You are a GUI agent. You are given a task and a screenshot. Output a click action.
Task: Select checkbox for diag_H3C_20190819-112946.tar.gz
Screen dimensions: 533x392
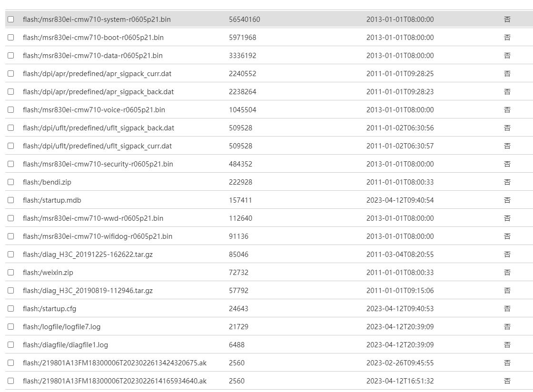pyautogui.click(x=11, y=291)
